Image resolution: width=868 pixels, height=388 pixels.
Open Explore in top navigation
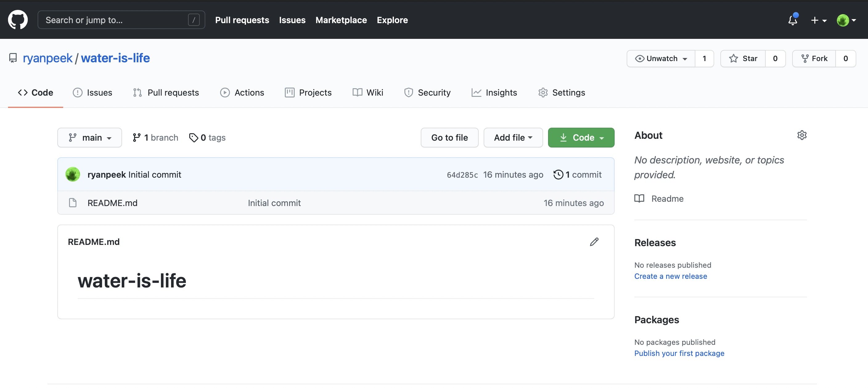(392, 20)
